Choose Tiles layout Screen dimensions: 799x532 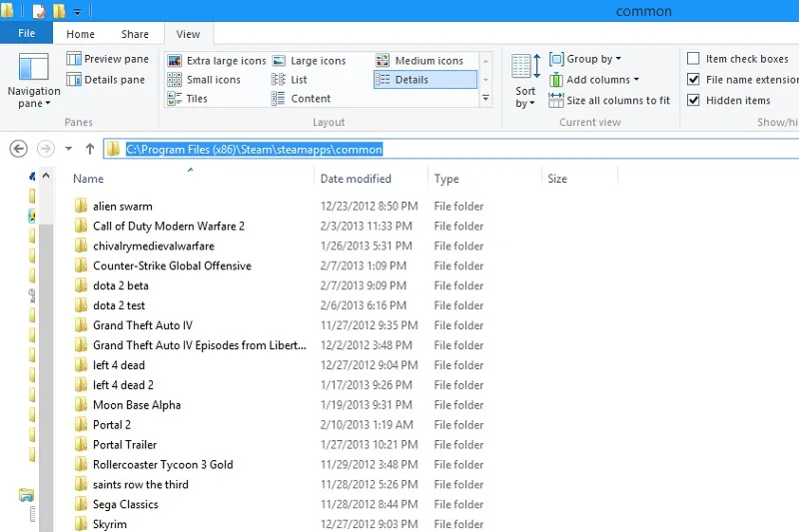(187, 98)
